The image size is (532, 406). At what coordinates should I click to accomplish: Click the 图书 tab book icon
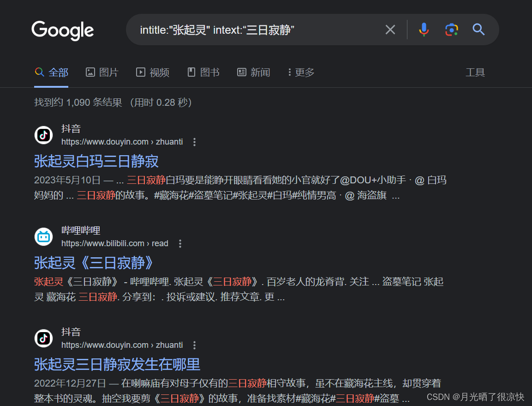pyautogui.click(x=191, y=72)
